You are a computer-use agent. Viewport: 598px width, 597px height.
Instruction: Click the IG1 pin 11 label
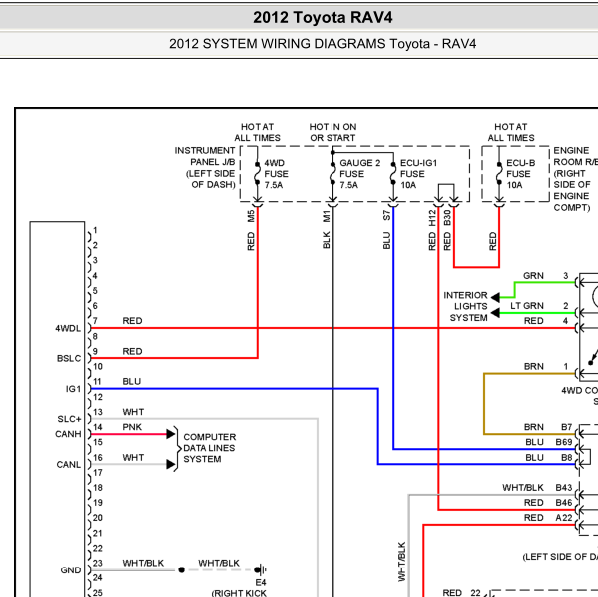coord(73,389)
